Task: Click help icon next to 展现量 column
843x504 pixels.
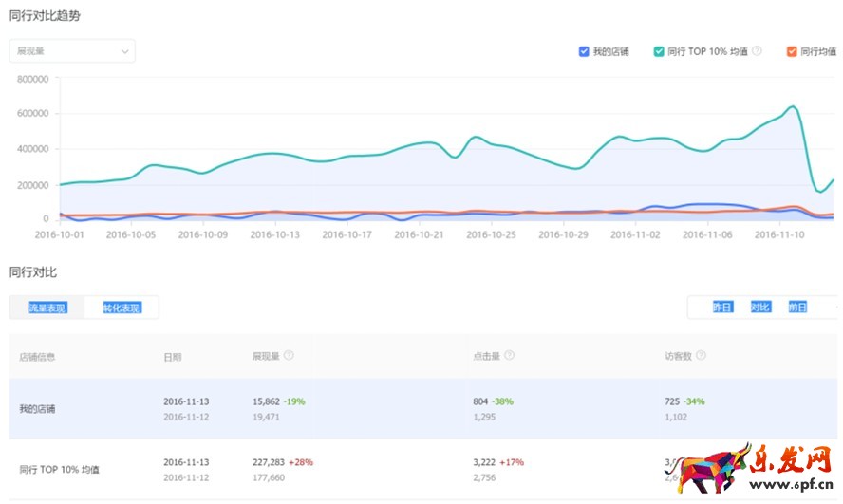Action: 289,356
